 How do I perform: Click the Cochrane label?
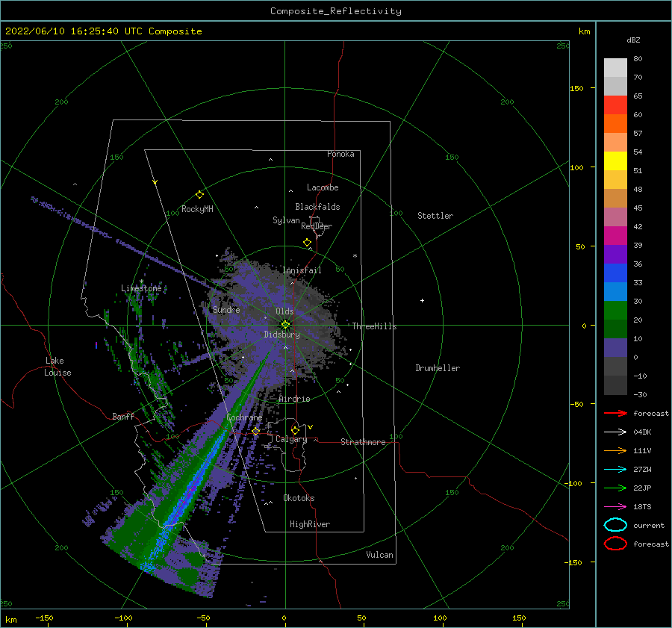coord(244,417)
